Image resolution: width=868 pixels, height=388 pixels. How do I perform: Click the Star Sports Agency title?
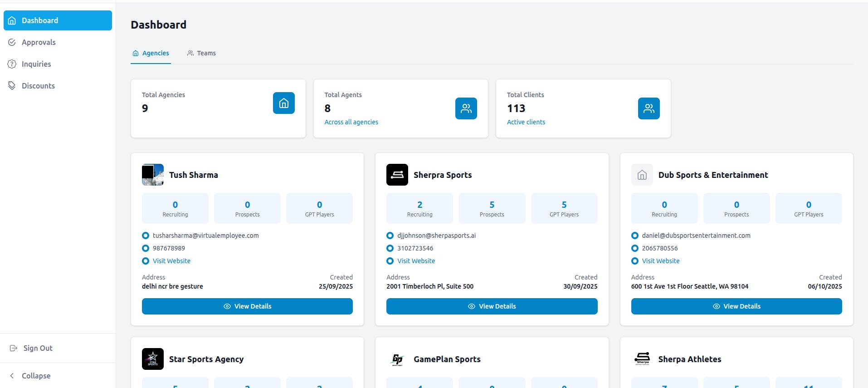pyautogui.click(x=206, y=359)
